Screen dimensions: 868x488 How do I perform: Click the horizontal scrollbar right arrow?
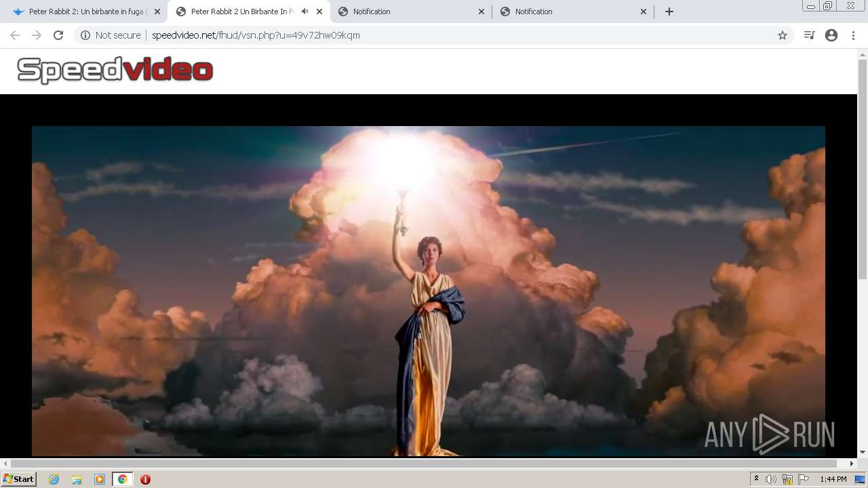[852, 464]
